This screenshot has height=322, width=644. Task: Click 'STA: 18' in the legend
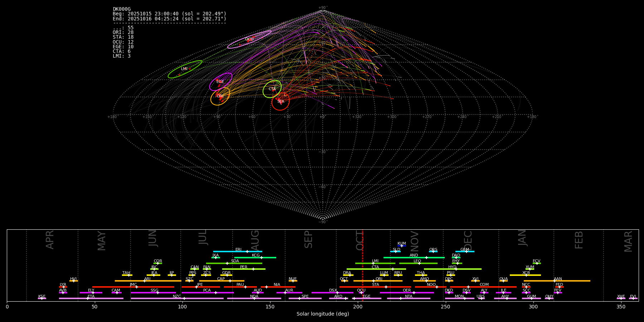[x=123, y=37]
